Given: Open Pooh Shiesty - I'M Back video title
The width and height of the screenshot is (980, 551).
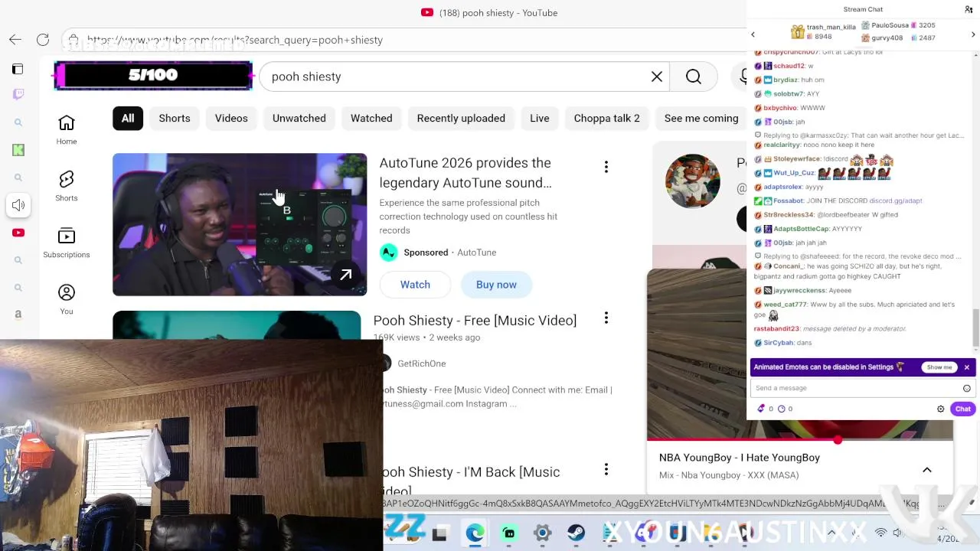Looking at the screenshot, I should (x=470, y=481).
